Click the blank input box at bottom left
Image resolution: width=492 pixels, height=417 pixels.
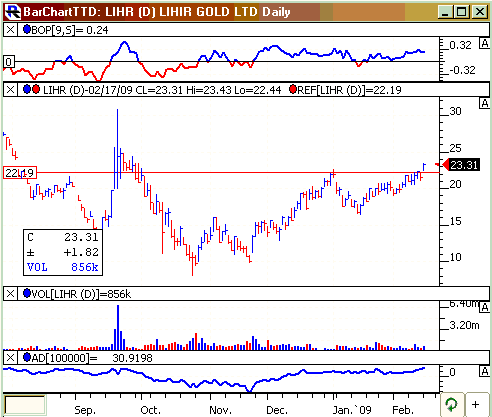point(25,405)
